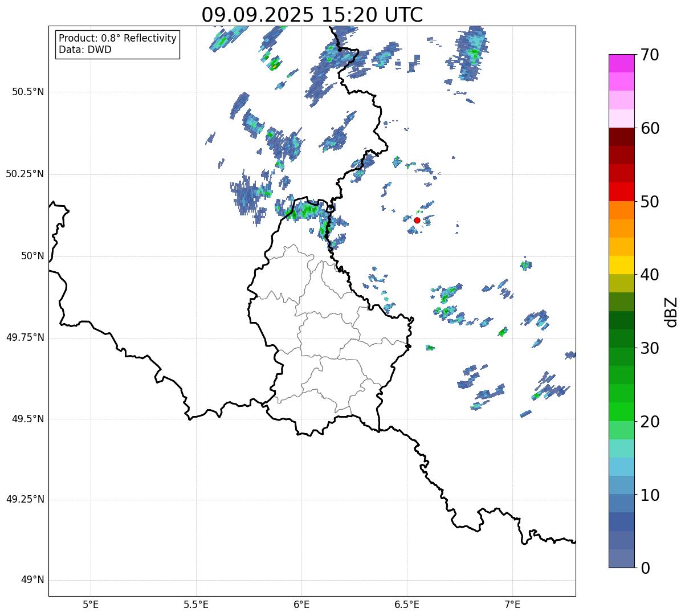This screenshot has width=685, height=616.
Task: Click the orange swatch just below 50
Action: pyautogui.click(x=622, y=210)
